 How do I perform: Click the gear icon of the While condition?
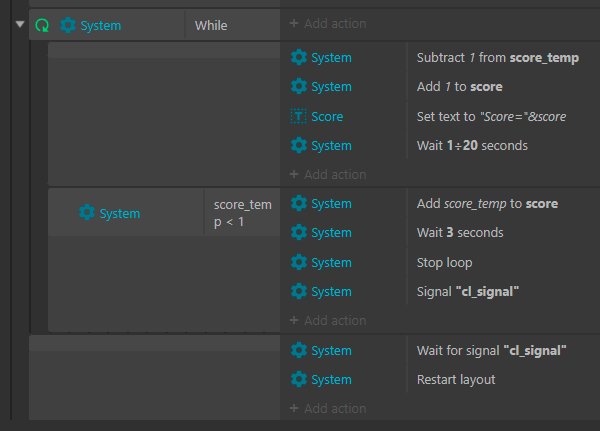68,25
